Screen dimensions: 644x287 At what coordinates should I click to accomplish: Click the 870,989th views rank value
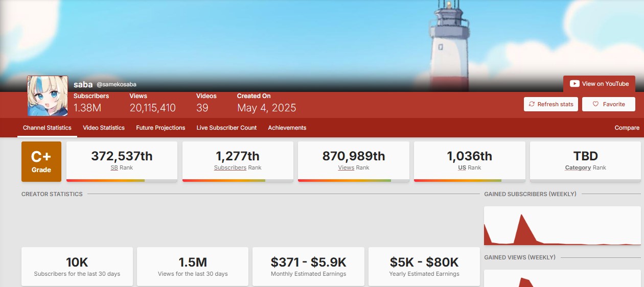[354, 156]
